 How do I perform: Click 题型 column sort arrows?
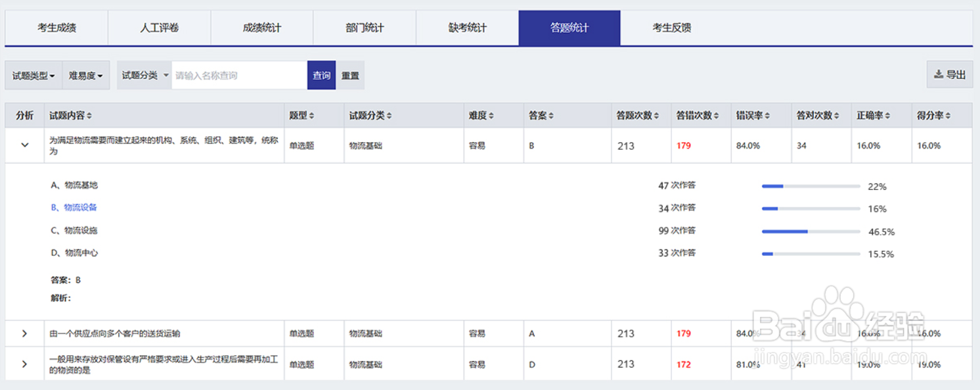pyautogui.click(x=311, y=116)
